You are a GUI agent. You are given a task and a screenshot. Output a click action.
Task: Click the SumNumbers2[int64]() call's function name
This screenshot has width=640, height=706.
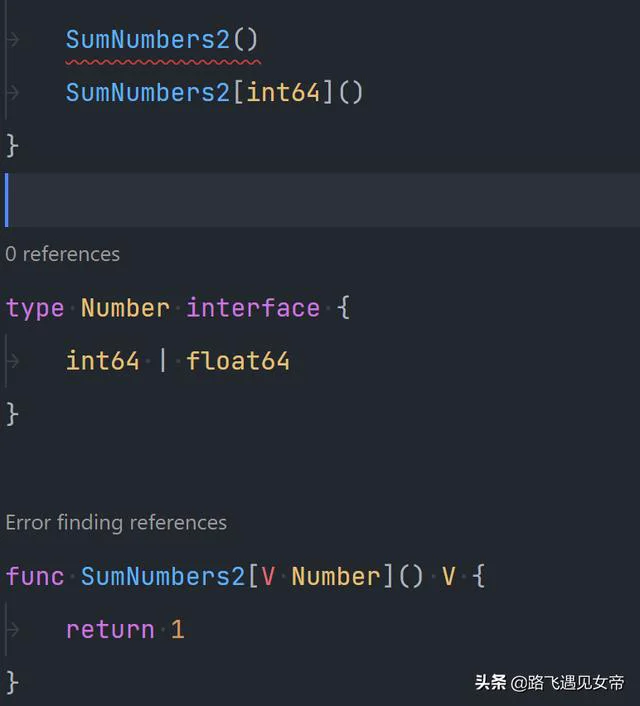[147, 93]
